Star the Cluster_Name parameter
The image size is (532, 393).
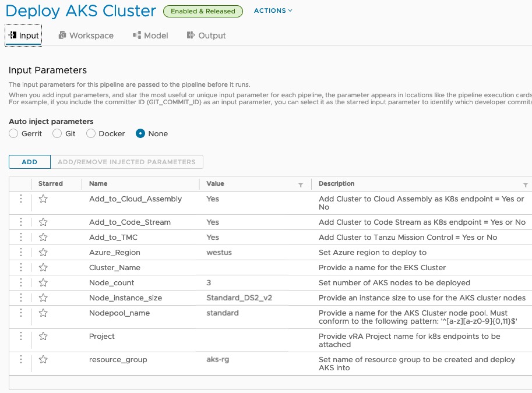(43, 268)
